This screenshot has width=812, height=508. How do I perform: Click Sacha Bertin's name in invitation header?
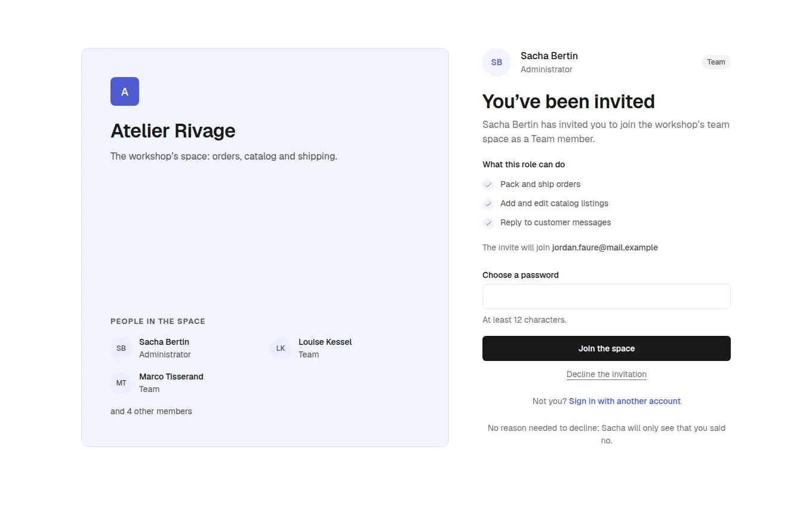click(x=549, y=56)
